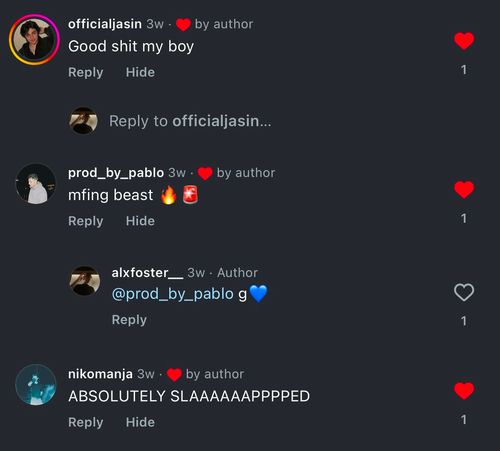Like alxfoster__'s reply with outline heart
500x451 pixels.
[x=464, y=292]
